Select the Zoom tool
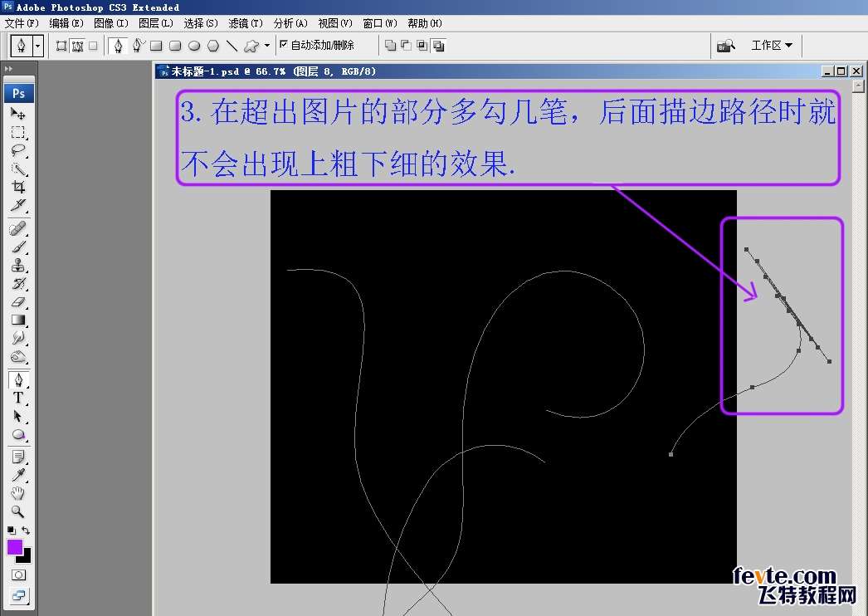The height and width of the screenshot is (616, 868). (18, 511)
